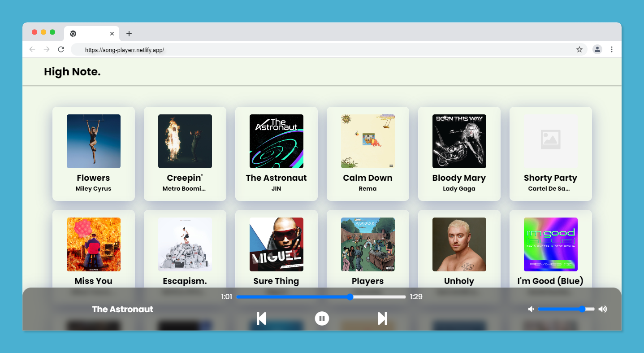Open the browser three-dot menu
The height and width of the screenshot is (353, 644).
[612, 49]
